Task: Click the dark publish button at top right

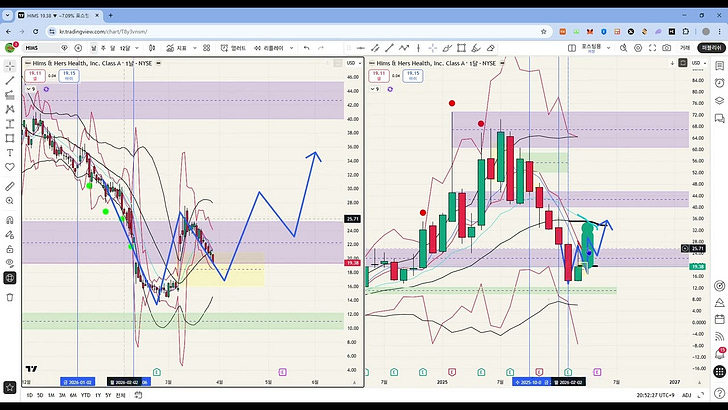Action: tap(712, 48)
